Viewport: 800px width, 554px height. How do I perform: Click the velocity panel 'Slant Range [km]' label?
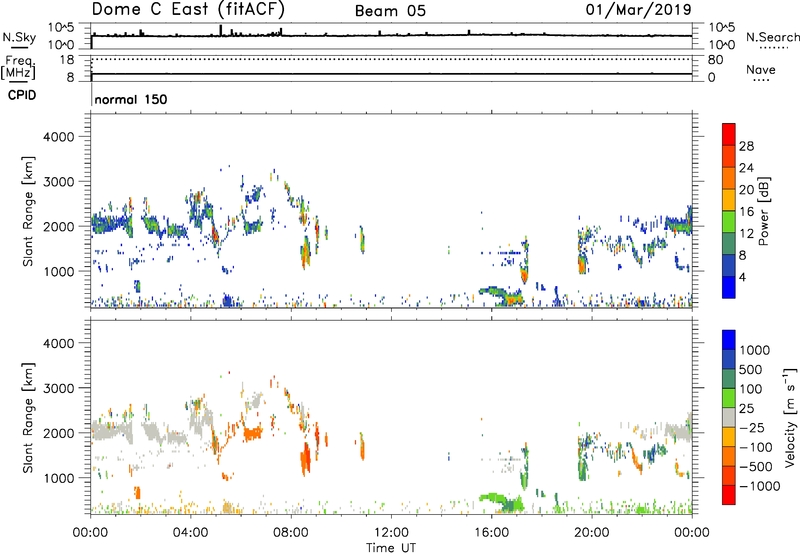(x=28, y=418)
